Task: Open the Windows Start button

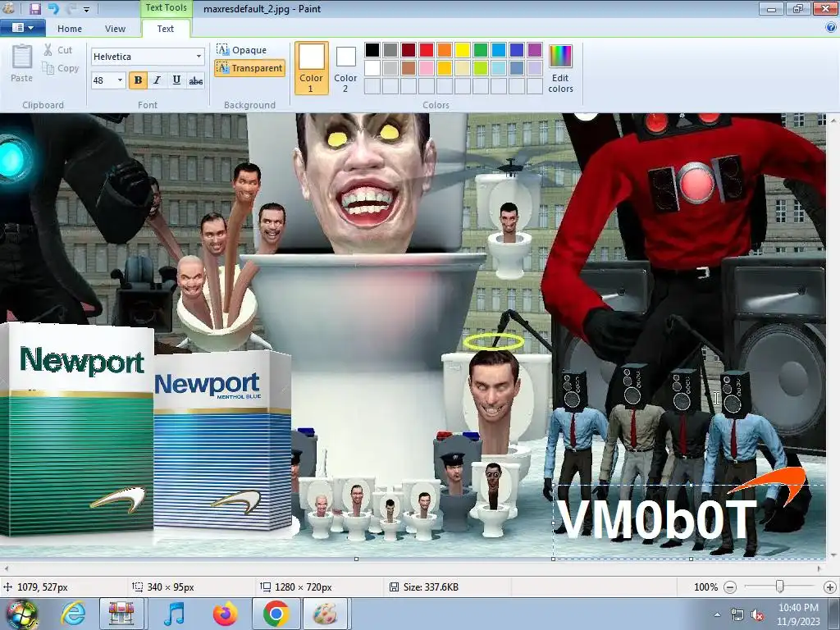Action: click(x=21, y=614)
